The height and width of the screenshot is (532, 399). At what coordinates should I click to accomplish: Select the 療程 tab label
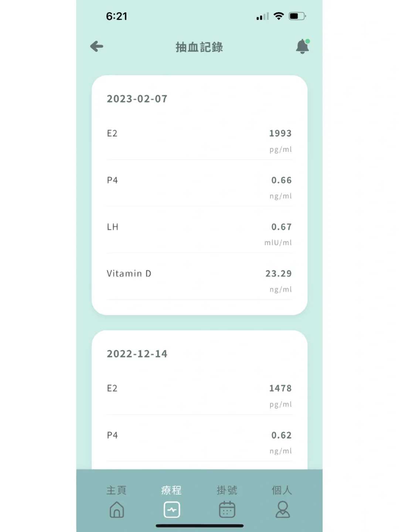(171, 490)
